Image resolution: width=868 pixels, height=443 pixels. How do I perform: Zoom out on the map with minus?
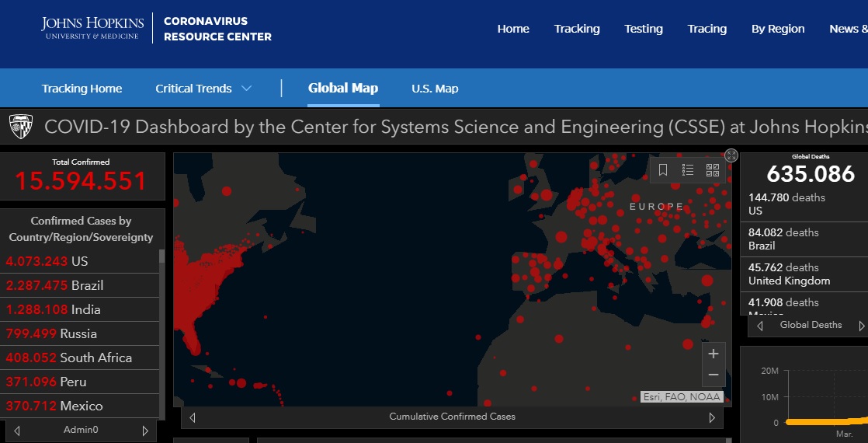coord(713,375)
